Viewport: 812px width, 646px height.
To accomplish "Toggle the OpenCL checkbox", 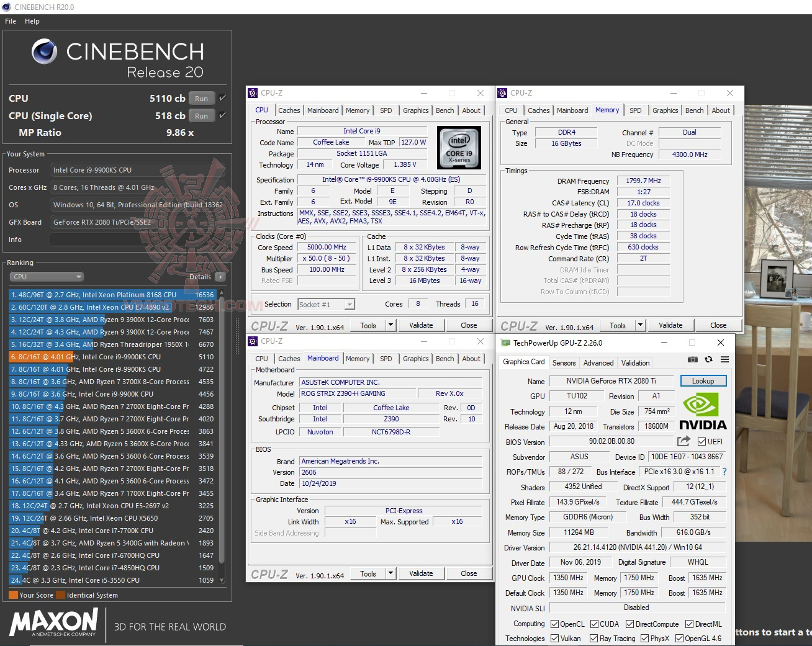I will (554, 624).
